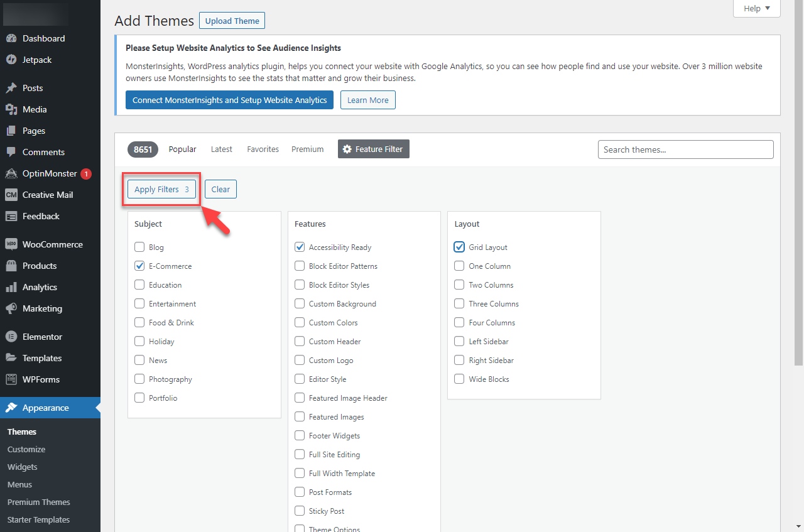Click the Search themes input field
Viewport: 804px width, 532px height.
pos(685,149)
